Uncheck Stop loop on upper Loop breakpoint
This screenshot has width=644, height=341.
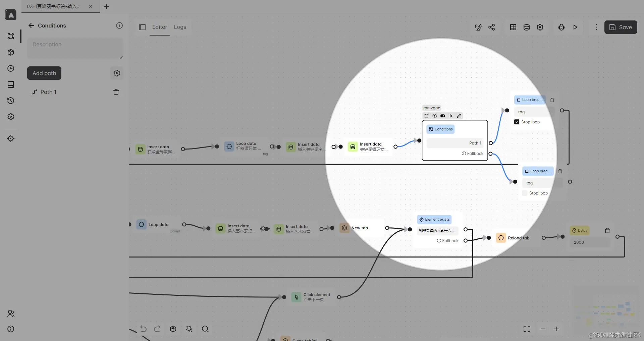pos(517,122)
